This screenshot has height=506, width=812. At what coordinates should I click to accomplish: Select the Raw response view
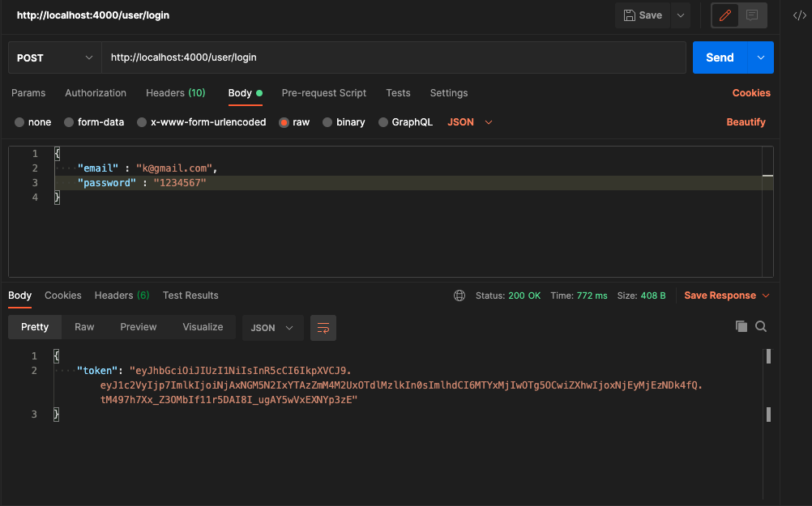click(x=84, y=327)
